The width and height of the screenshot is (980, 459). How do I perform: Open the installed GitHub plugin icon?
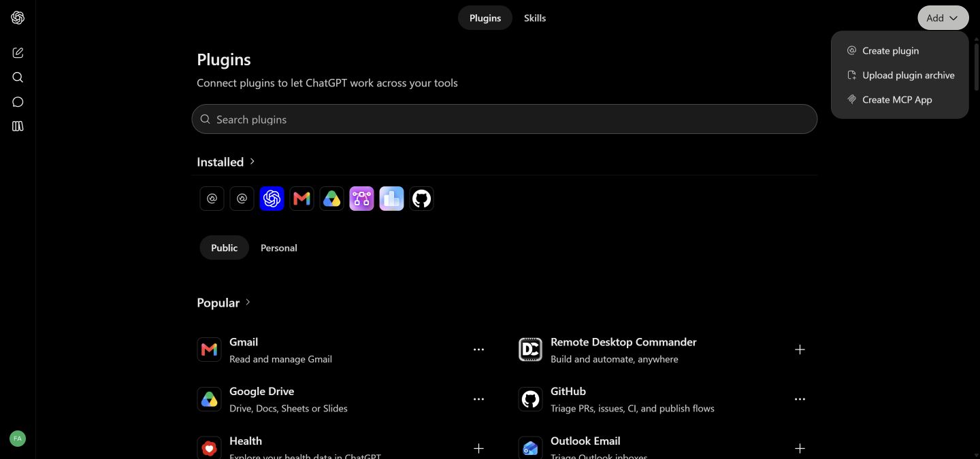click(x=421, y=199)
